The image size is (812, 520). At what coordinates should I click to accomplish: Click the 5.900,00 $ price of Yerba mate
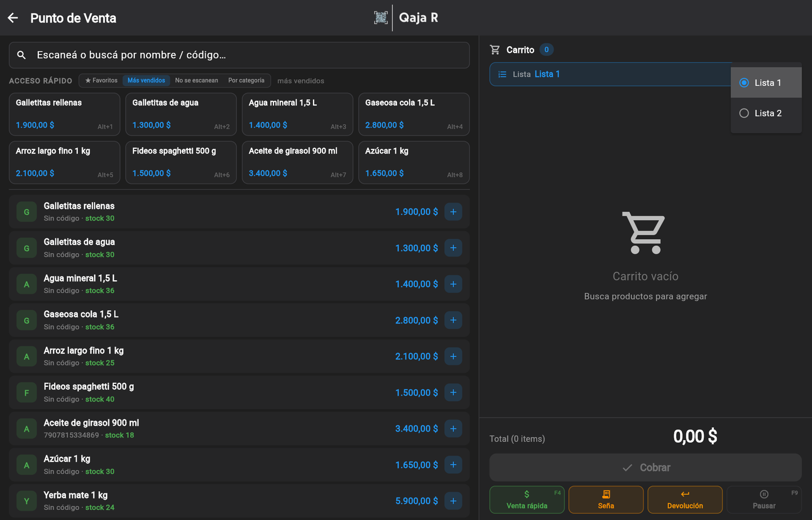(x=417, y=501)
